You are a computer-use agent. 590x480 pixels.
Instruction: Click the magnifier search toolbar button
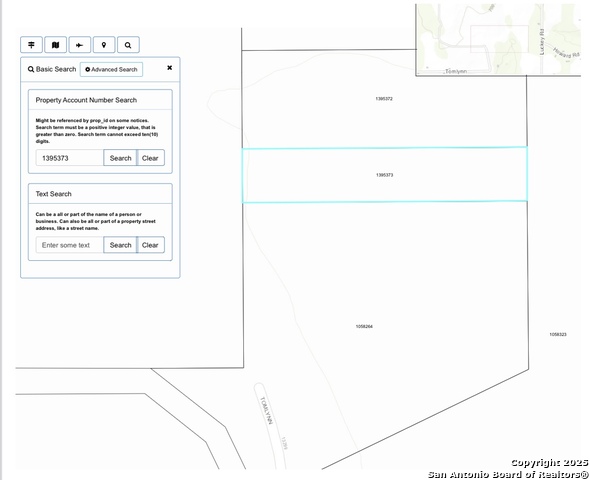tap(128, 45)
